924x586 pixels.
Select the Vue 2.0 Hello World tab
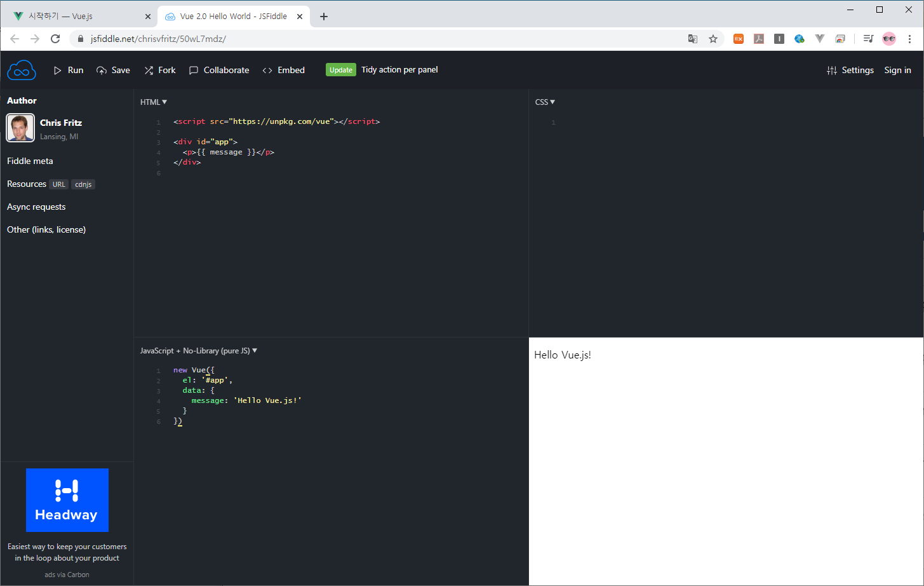click(233, 17)
